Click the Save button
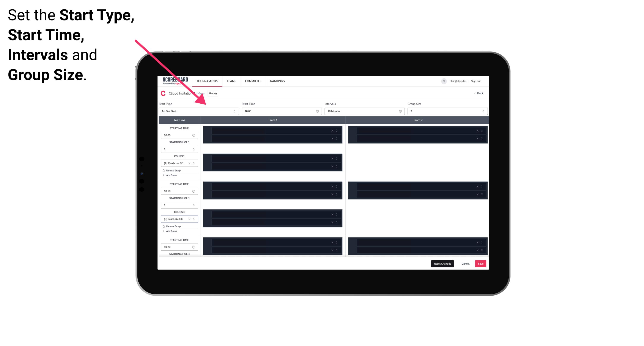 [481, 263]
